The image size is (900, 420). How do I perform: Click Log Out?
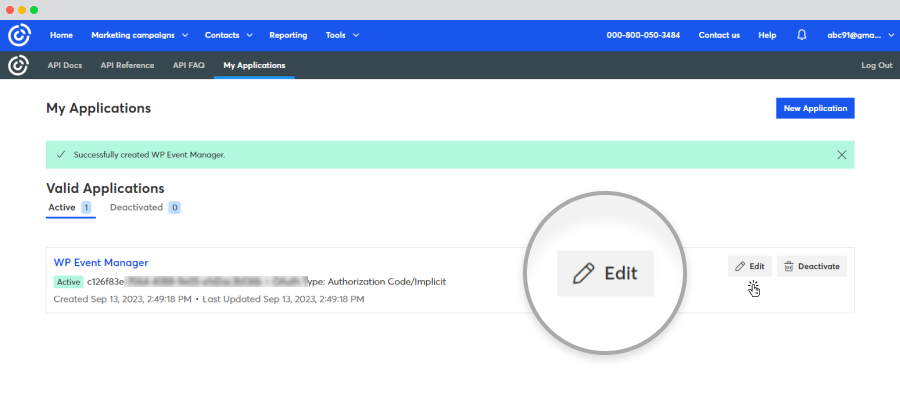[876, 65]
